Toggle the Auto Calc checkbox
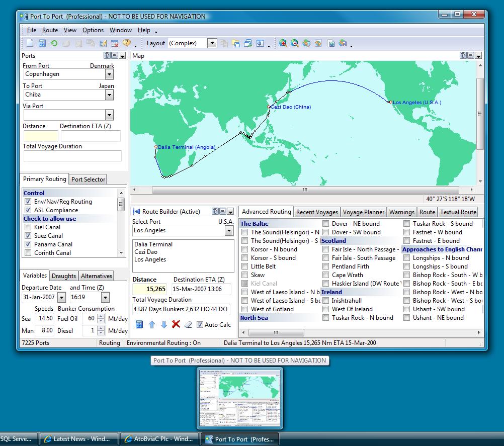Screen dimensions: 504x446 (x=200, y=324)
